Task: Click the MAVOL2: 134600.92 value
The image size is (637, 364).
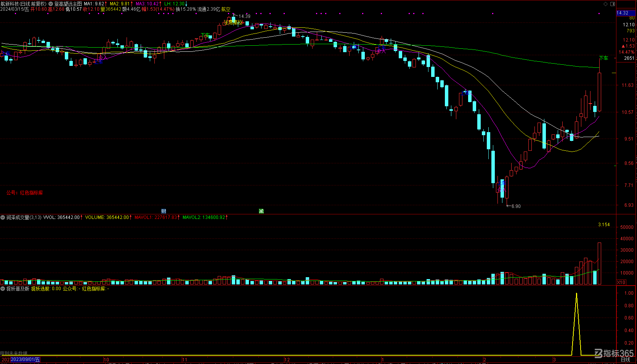Action: [x=204, y=217]
